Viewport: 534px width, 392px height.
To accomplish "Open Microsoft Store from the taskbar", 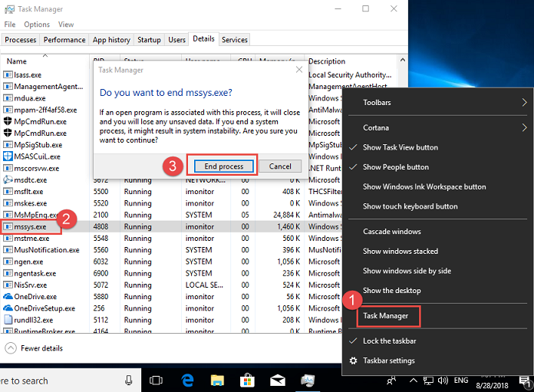I will point(247,380).
